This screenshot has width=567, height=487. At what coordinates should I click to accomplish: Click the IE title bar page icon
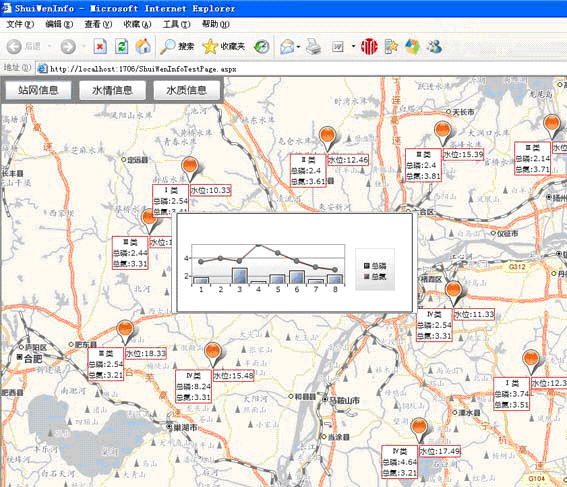(6, 8)
